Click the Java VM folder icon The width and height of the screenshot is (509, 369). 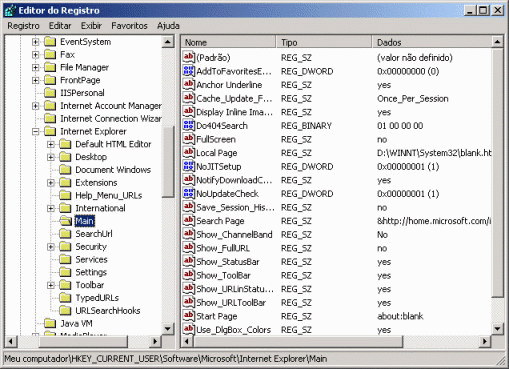coord(50,323)
